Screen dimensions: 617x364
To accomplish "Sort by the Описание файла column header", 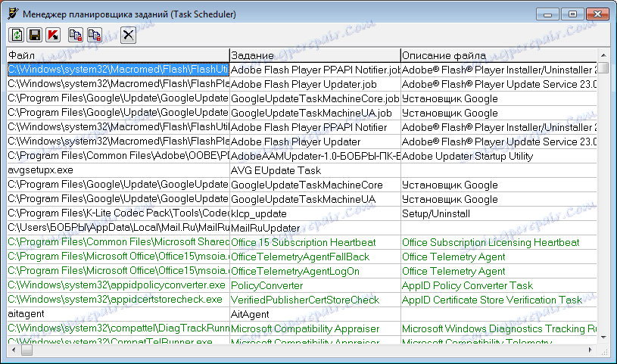I will click(x=499, y=55).
